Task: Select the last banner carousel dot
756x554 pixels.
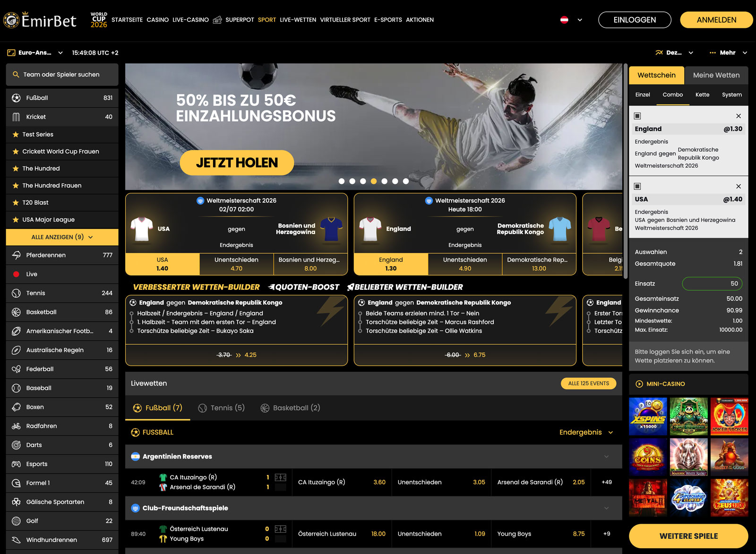Action: pos(406,181)
